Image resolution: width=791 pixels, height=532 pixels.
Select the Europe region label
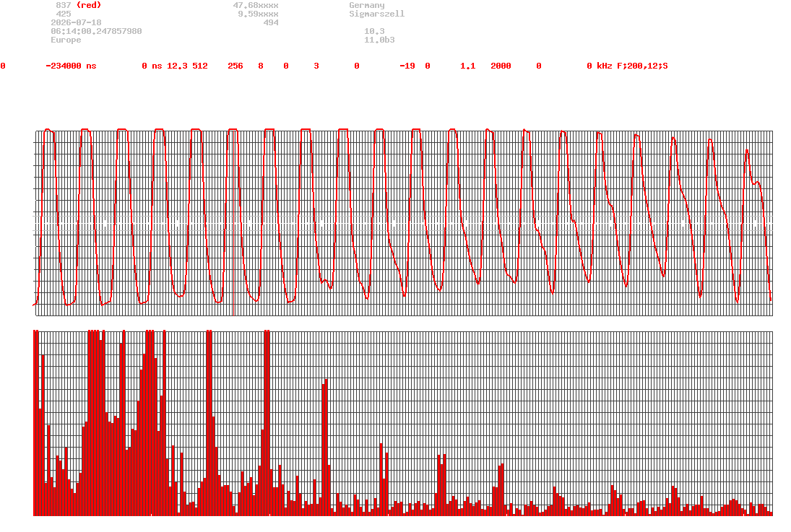pyautogui.click(x=66, y=40)
